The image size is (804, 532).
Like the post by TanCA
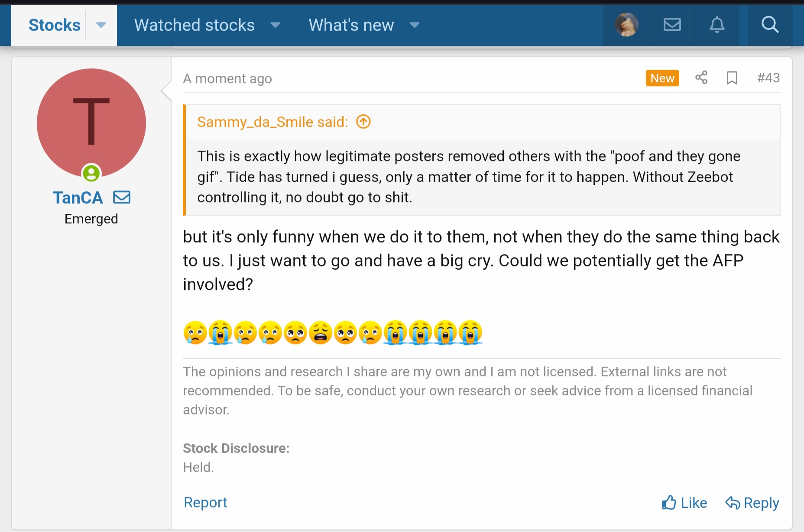tap(684, 503)
